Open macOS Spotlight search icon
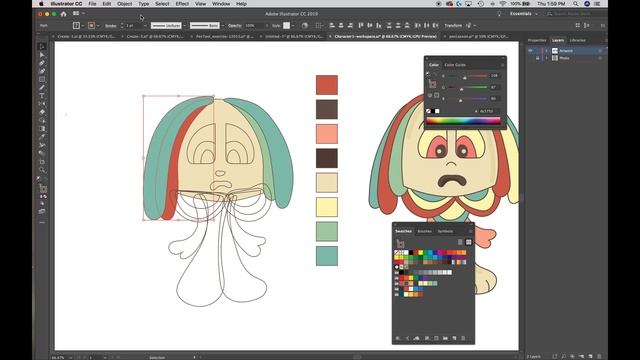 point(576,4)
